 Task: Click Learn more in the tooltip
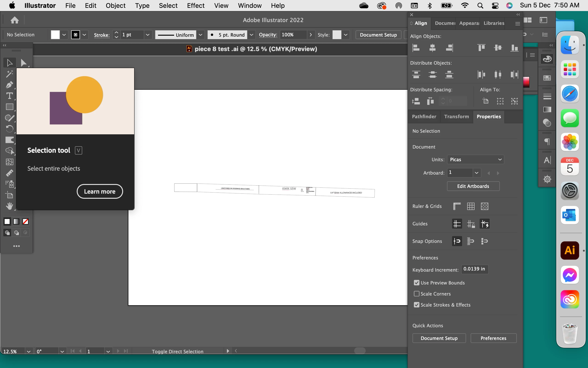(100, 191)
